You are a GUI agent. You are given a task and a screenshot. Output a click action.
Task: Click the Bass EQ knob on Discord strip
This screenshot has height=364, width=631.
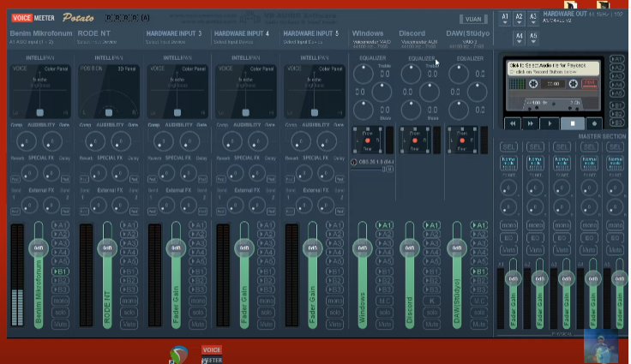411,110
